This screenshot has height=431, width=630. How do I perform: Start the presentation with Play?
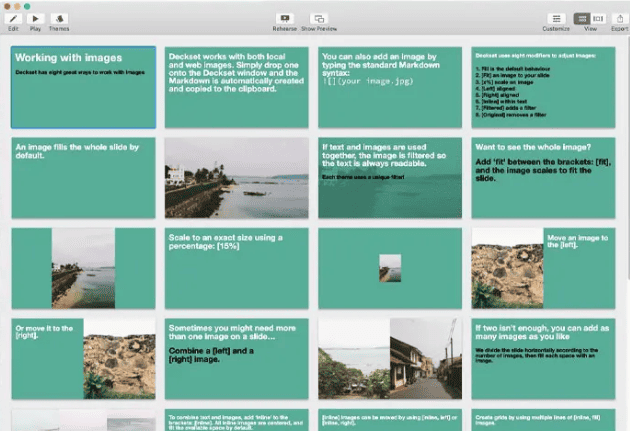[x=35, y=18]
